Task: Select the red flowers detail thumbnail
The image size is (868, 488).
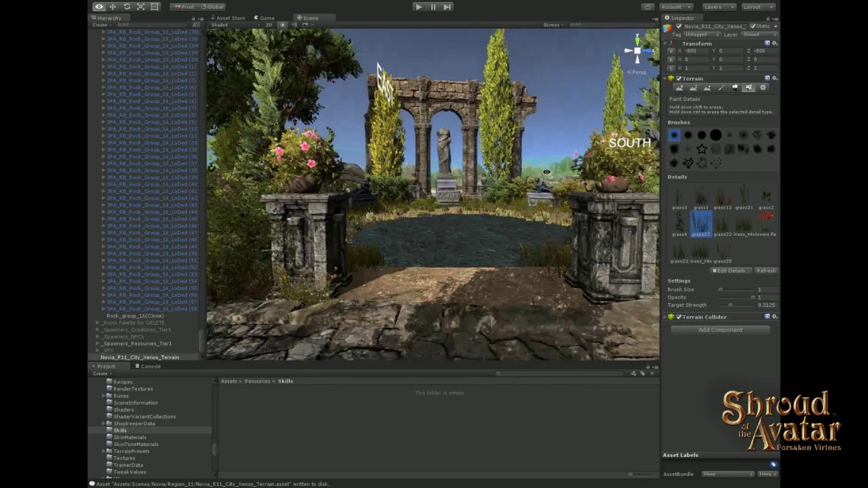Action: pyautogui.click(x=766, y=224)
